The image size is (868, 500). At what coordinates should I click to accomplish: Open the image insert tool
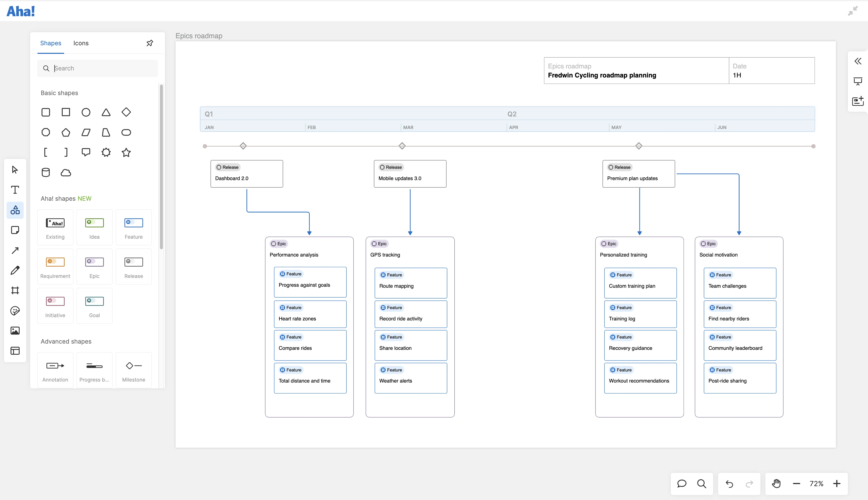pos(15,331)
